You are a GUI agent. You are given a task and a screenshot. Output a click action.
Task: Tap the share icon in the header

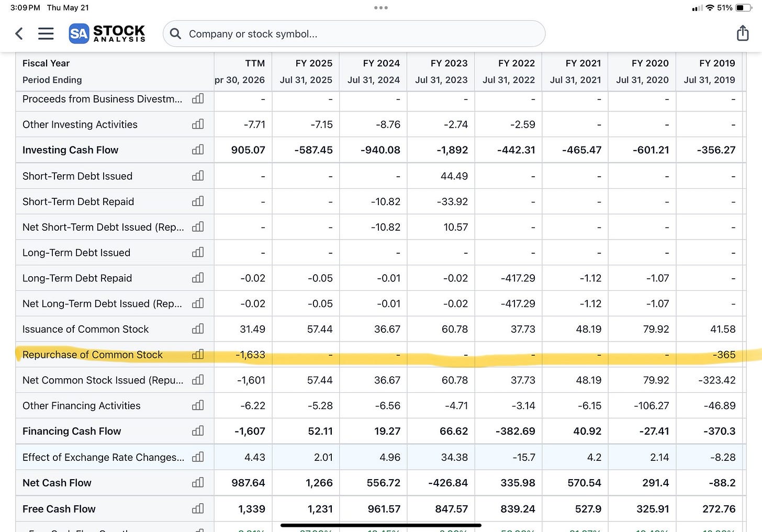click(743, 33)
